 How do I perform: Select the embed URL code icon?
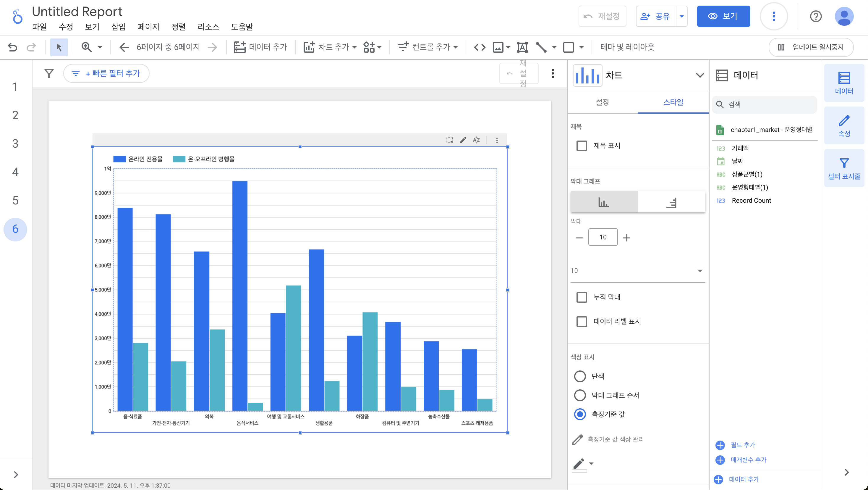[x=480, y=47]
